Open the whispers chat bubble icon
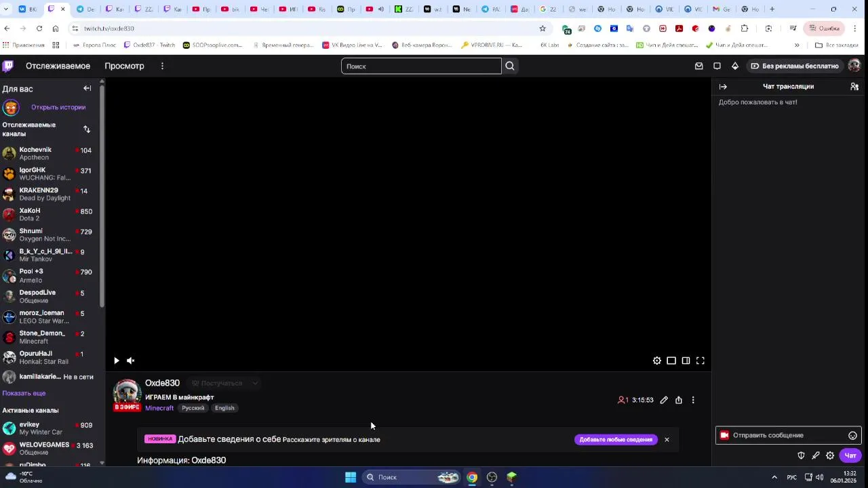868x488 pixels. 717,66
